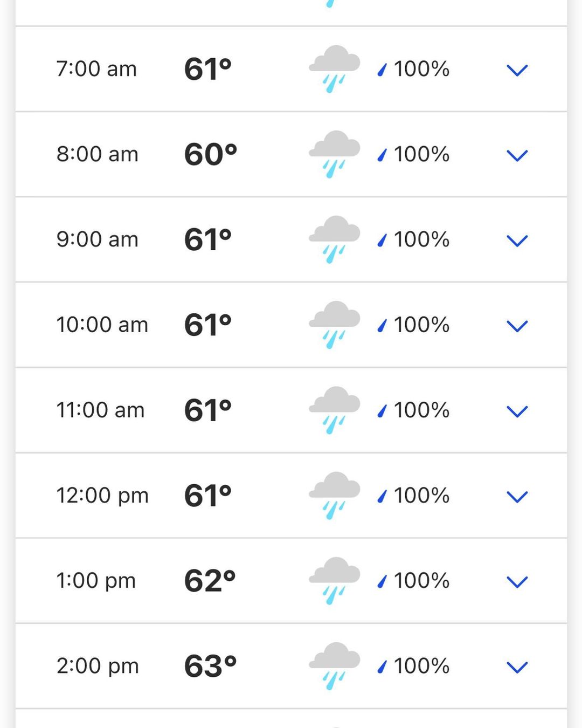Screen dimensions: 582x728
Task: Click the rain cloud icon for 2:00 pm
Action: coord(334,665)
